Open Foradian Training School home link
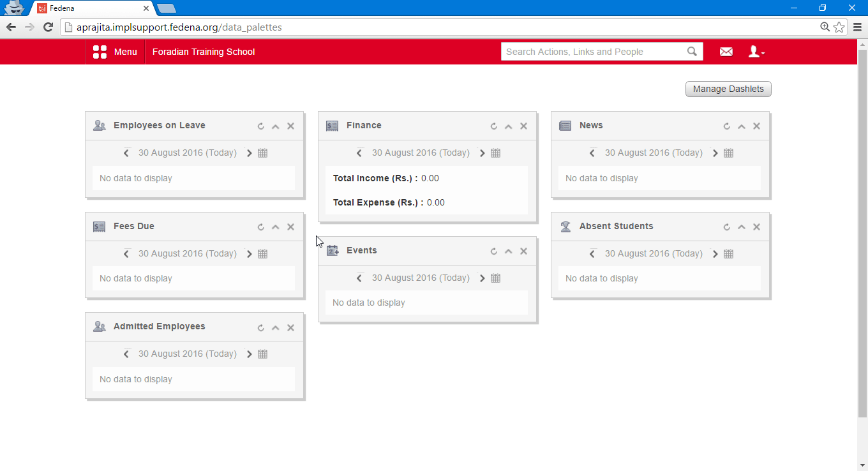868x471 pixels. point(204,52)
